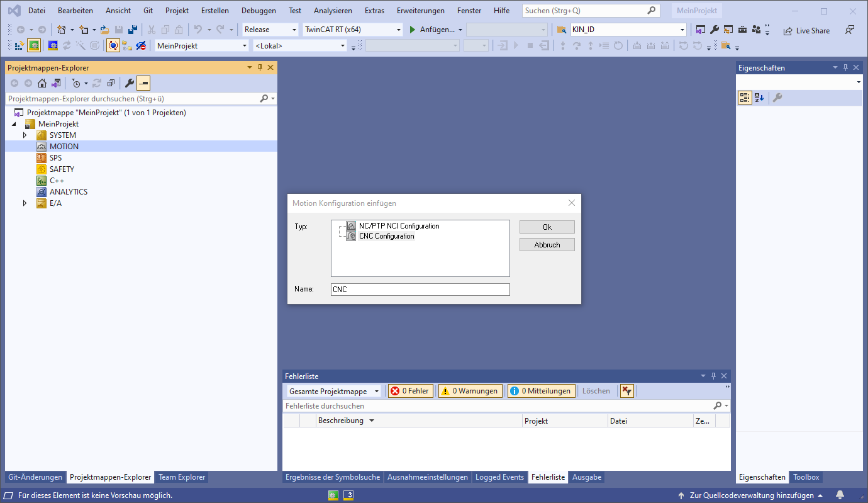Open the Release configuration dropdown
This screenshot has height=503, width=868.
tap(270, 30)
